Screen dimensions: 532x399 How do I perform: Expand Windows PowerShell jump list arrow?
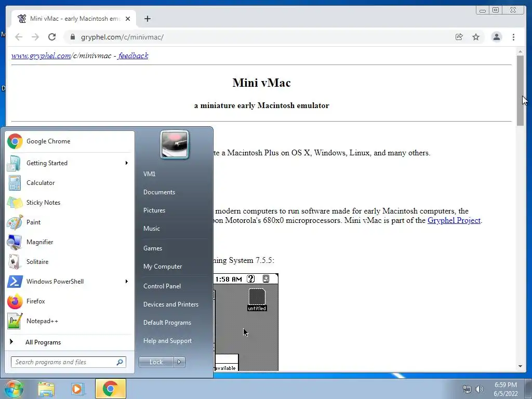coord(127,281)
